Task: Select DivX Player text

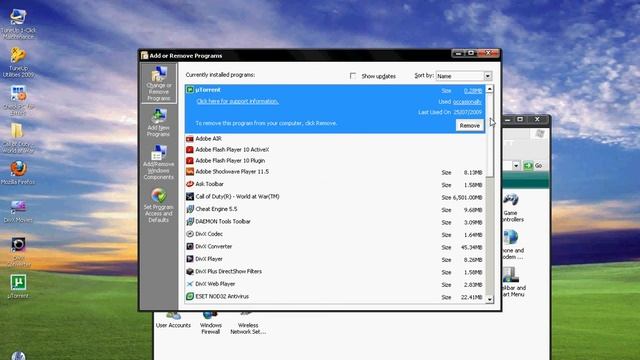Action: (209, 259)
